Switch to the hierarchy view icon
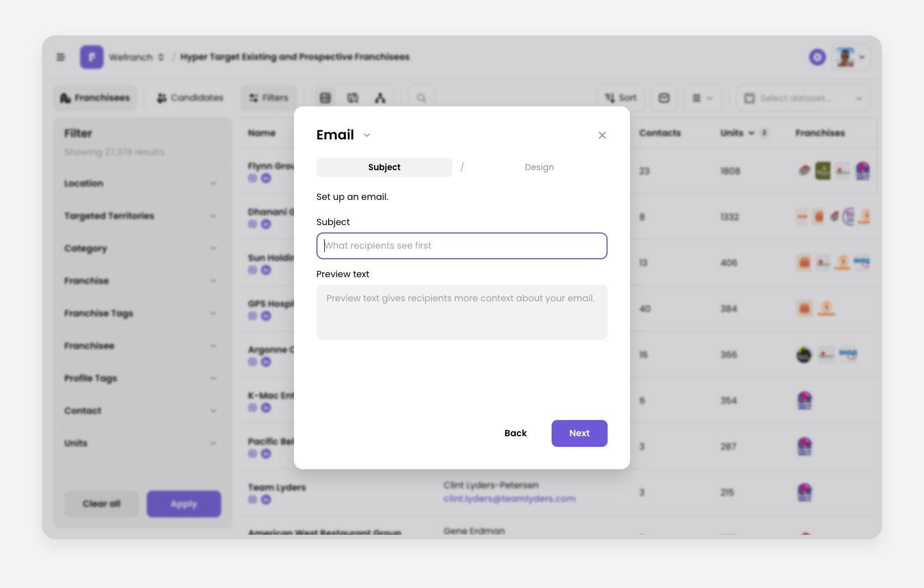 (380, 98)
